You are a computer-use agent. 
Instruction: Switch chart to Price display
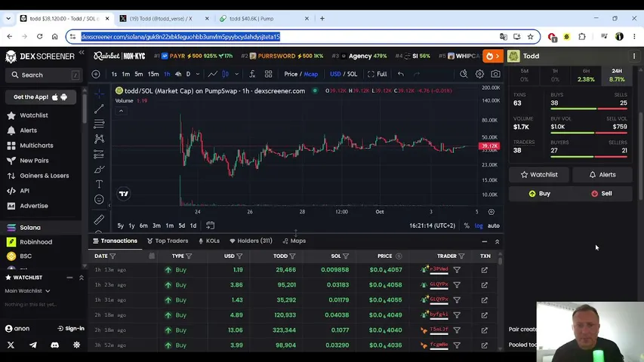coord(291,75)
